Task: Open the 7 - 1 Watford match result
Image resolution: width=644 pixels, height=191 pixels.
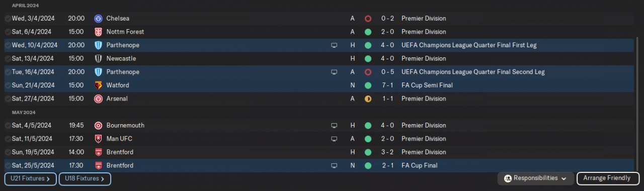Action: (x=387, y=85)
